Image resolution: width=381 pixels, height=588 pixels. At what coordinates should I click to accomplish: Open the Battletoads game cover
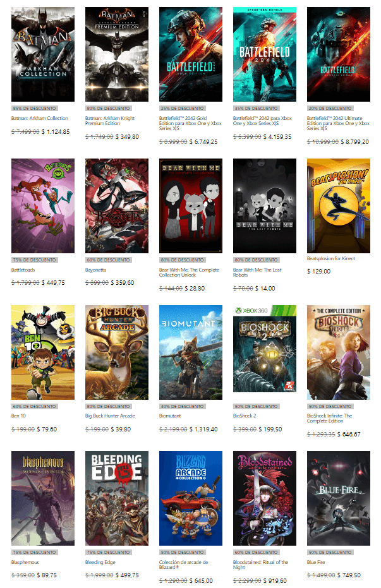(x=43, y=206)
